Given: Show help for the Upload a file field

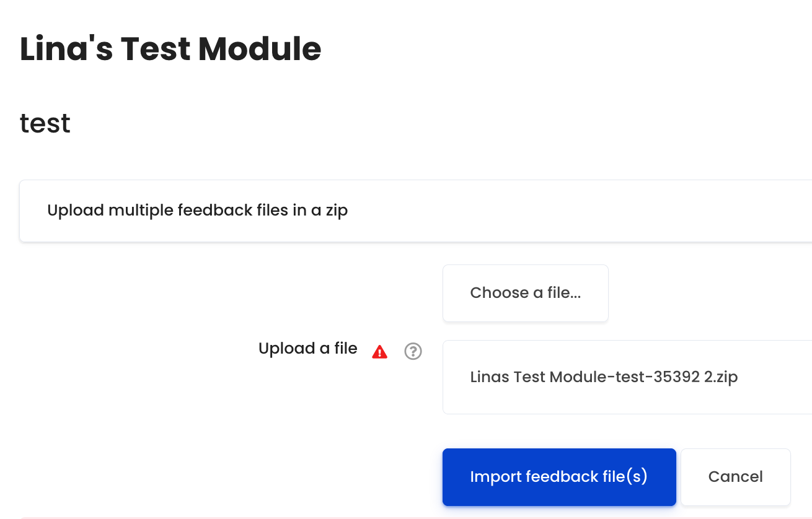Looking at the screenshot, I should [413, 351].
